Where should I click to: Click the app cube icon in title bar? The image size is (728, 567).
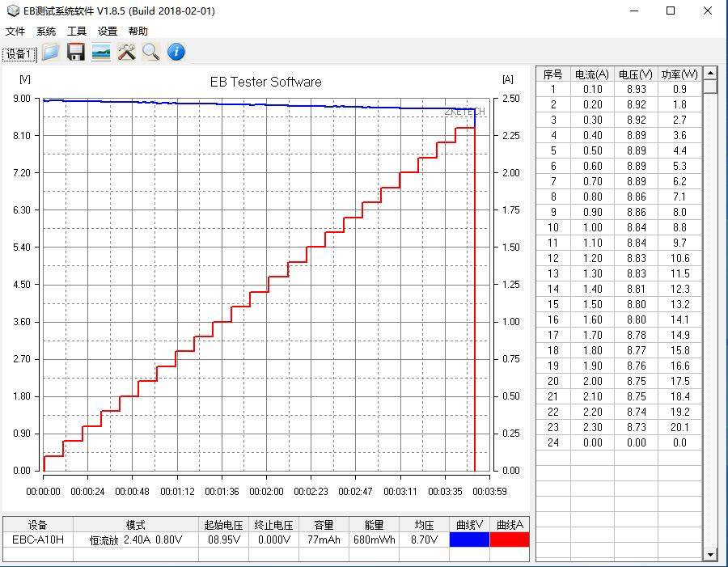[x=12, y=11]
